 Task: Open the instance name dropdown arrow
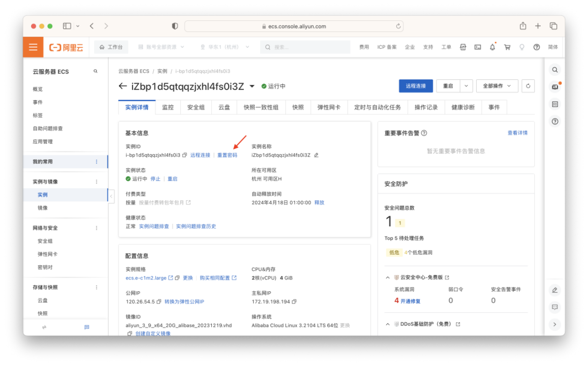252,86
